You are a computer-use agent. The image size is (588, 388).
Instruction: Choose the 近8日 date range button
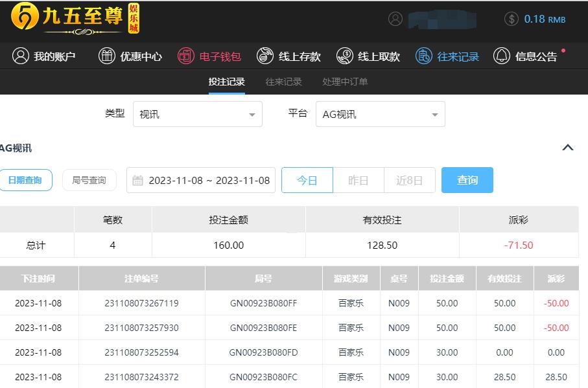point(409,180)
